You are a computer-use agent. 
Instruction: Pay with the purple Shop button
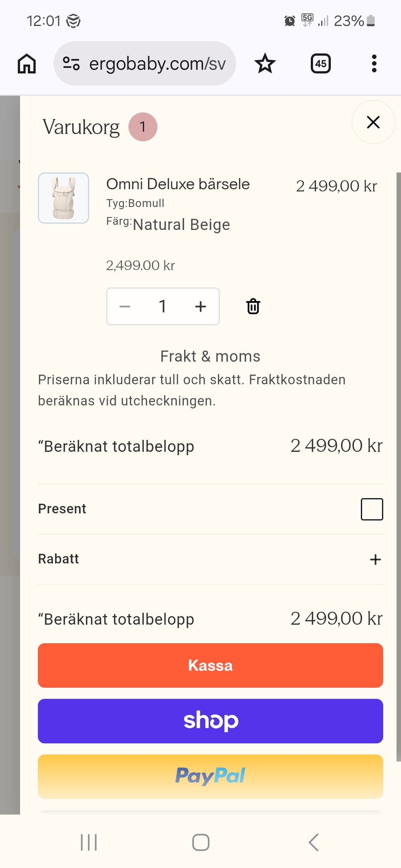[211, 721]
